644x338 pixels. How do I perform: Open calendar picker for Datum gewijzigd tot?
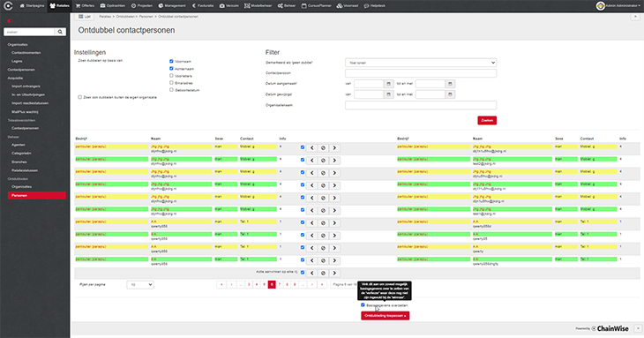click(x=450, y=94)
